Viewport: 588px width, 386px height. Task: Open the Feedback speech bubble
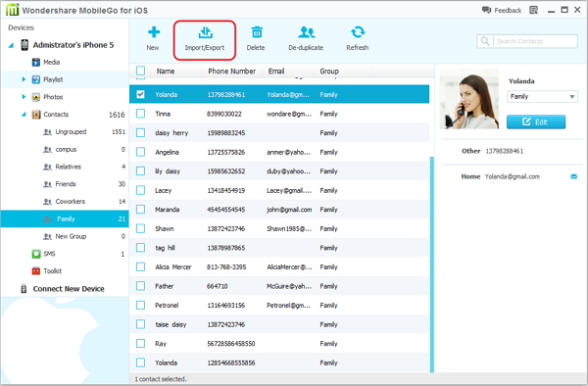pyautogui.click(x=486, y=10)
